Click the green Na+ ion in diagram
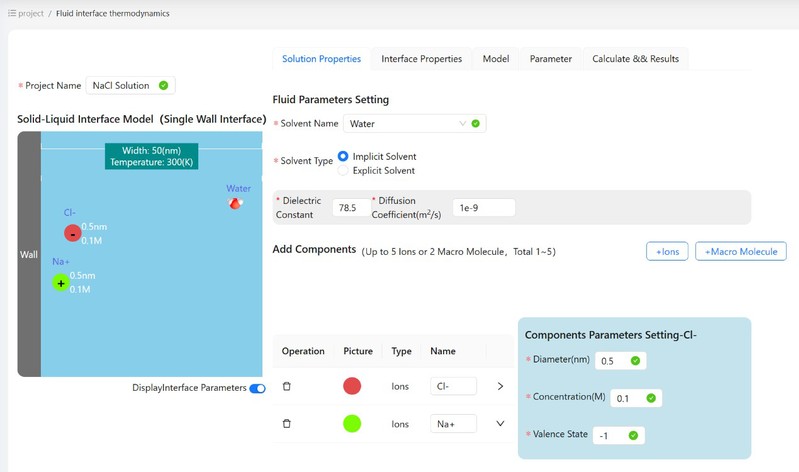The width and height of the screenshot is (799, 472). point(61,283)
